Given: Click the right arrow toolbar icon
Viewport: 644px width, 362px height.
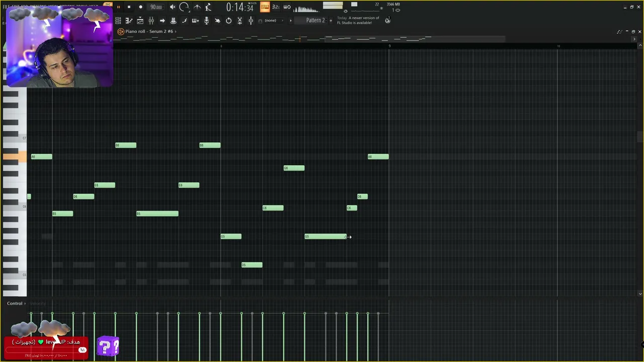Looking at the screenshot, I should [x=162, y=21].
